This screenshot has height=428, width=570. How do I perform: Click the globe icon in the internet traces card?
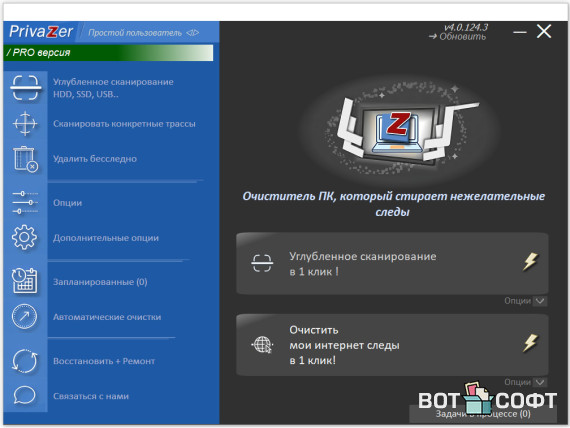click(x=262, y=345)
